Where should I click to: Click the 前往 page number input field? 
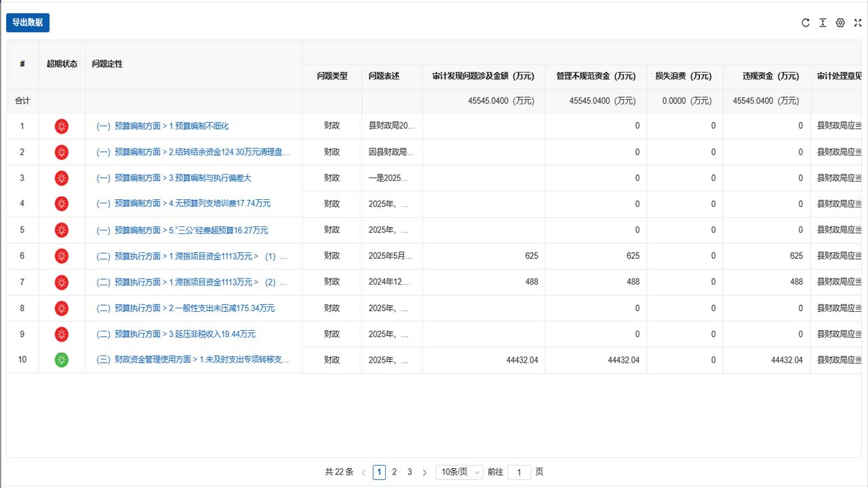point(519,472)
